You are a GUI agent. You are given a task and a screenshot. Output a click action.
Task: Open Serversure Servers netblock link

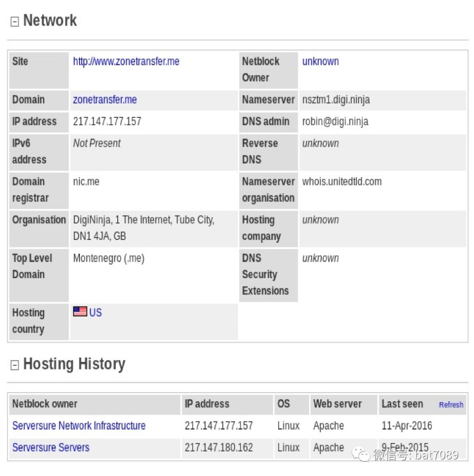(x=50, y=447)
